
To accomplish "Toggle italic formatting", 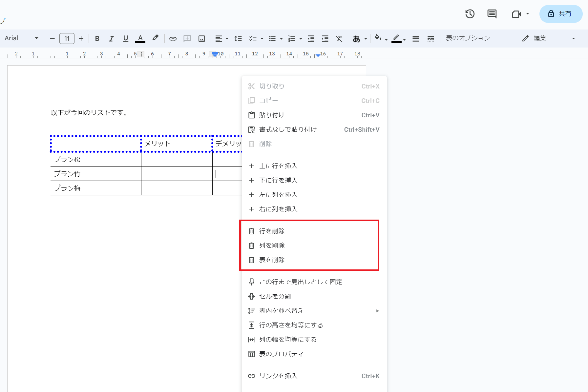I will 111,39.
